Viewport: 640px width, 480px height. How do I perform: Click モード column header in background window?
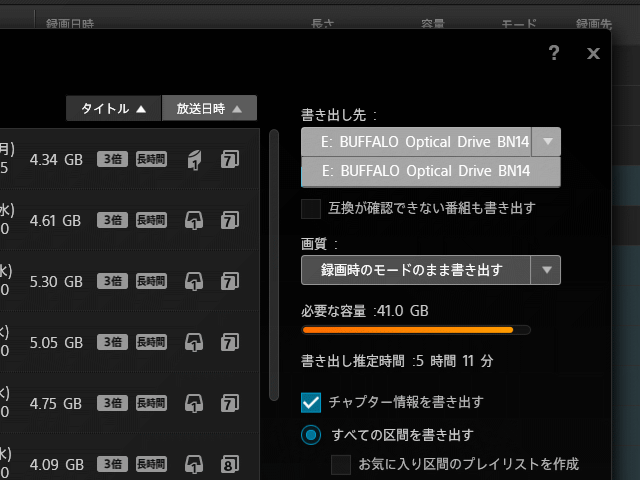click(519, 24)
